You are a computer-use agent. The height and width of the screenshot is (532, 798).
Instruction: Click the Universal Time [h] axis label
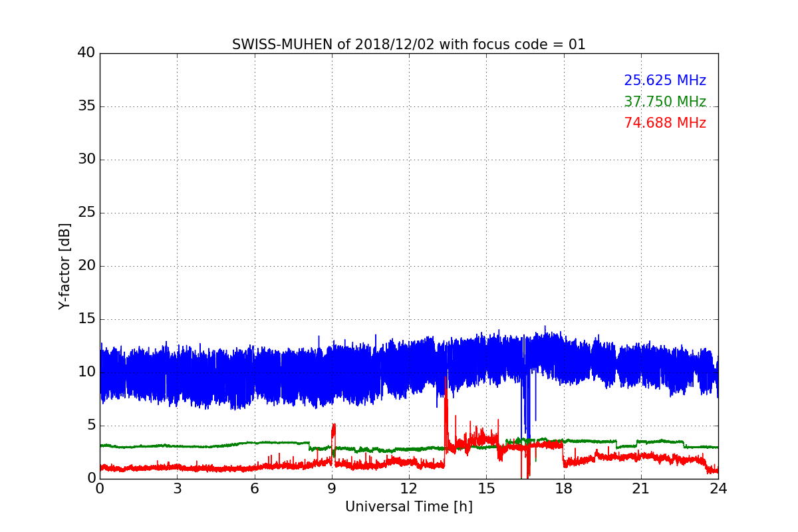point(409,507)
